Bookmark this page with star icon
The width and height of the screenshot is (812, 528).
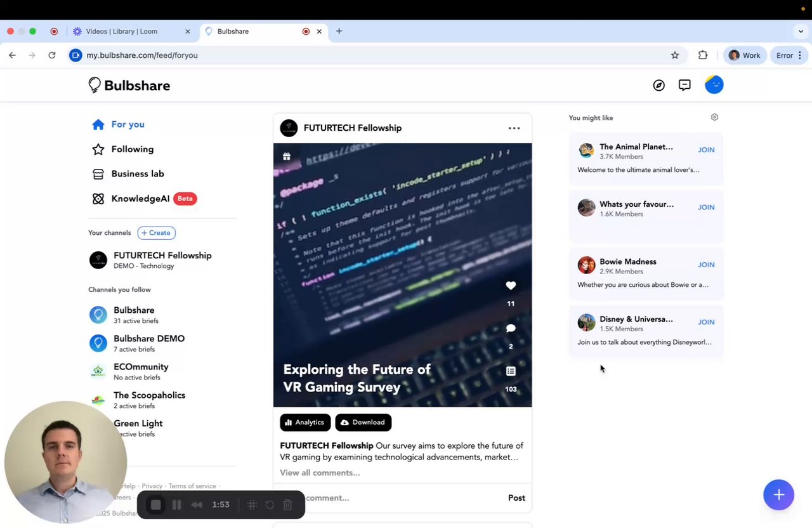pyautogui.click(x=675, y=55)
